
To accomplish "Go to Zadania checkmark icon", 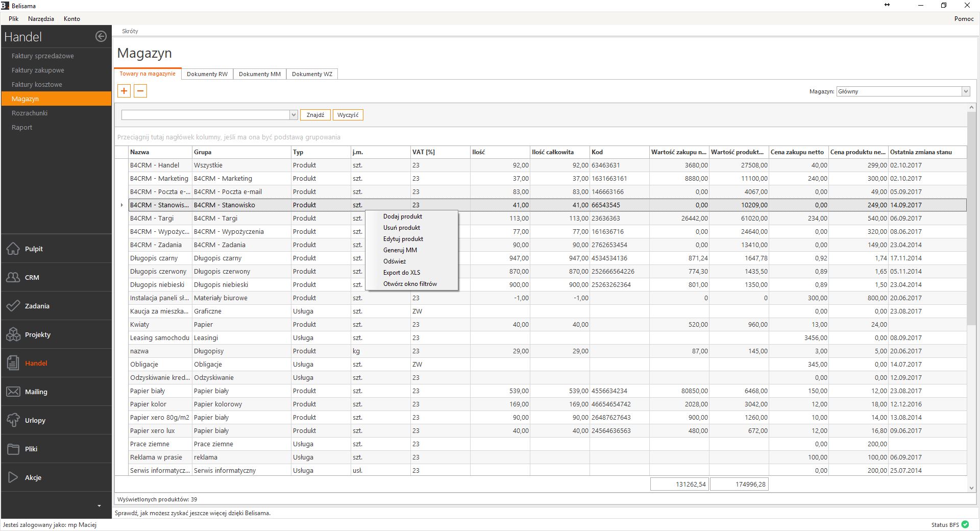I will [x=13, y=306].
